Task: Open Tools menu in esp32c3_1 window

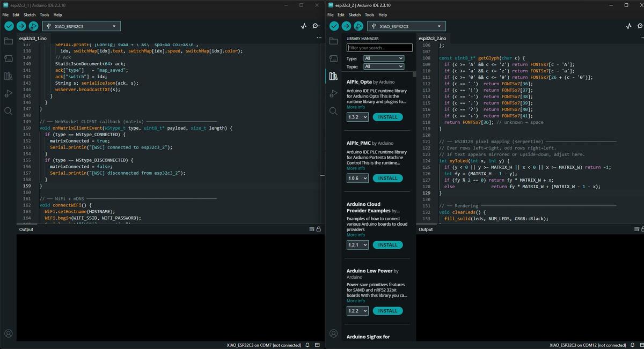Action: click(45, 15)
